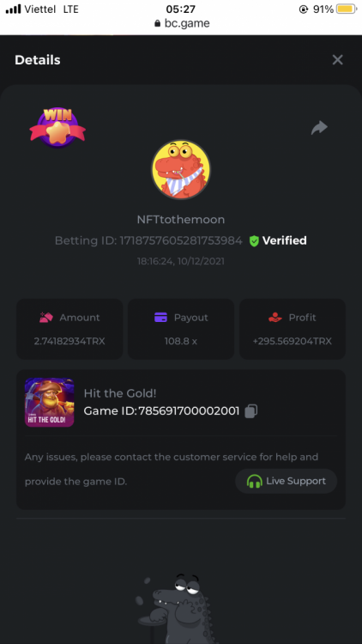Click the Amount icon
Image resolution: width=362 pixels, height=644 pixels.
(x=46, y=318)
